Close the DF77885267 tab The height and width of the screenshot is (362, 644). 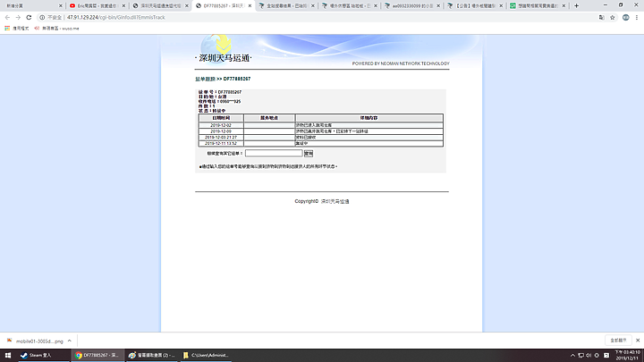[250, 5]
